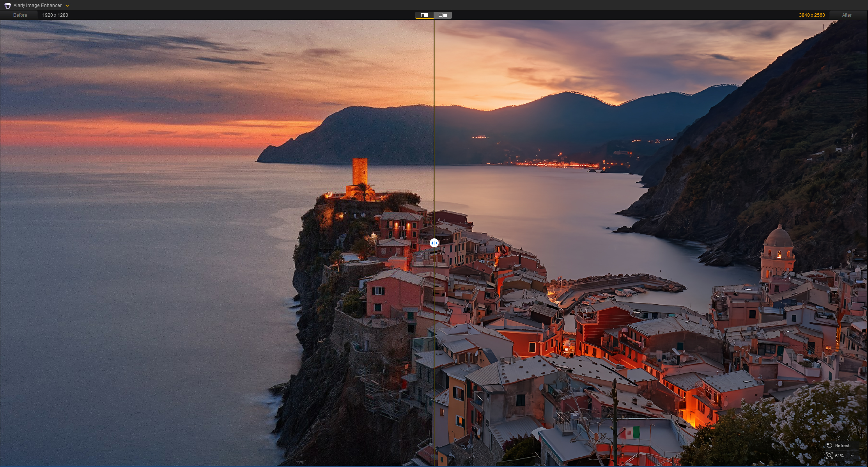The height and width of the screenshot is (467, 868).
Task: Click the zoom-to-fit magnifier icon
Action: 829,456
